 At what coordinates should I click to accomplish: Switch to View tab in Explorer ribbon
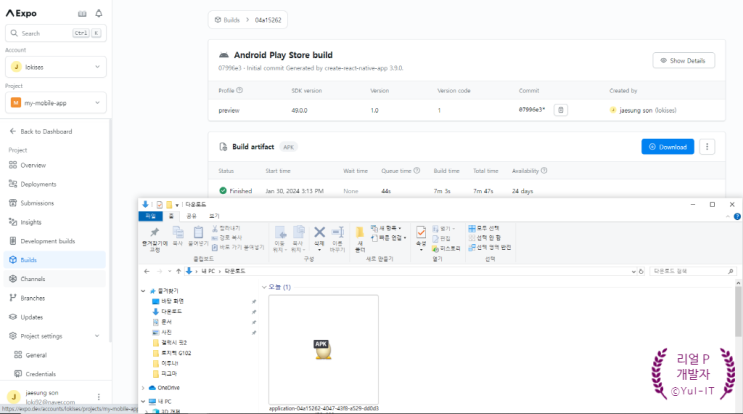(214, 216)
